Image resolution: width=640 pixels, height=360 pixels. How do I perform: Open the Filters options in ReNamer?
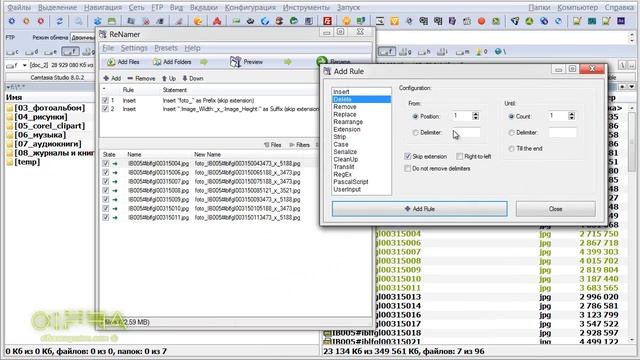click(300, 145)
